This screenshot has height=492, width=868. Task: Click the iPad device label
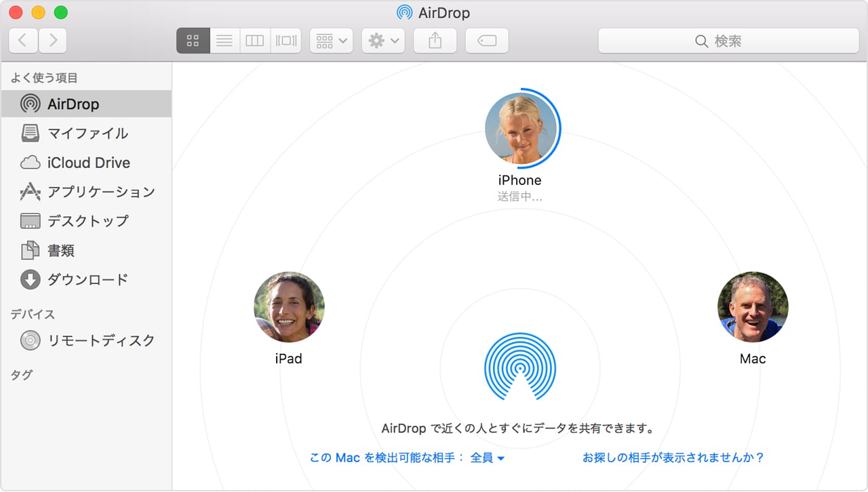pos(289,359)
